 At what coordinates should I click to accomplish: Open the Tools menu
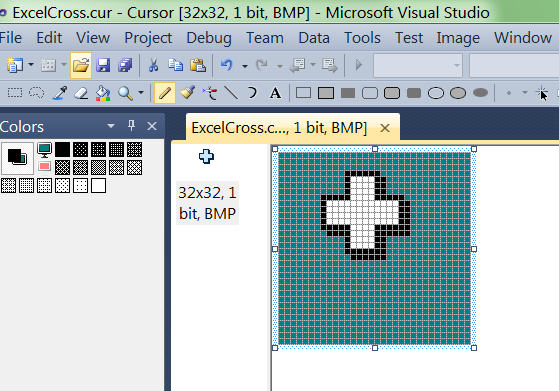tap(362, 38)
